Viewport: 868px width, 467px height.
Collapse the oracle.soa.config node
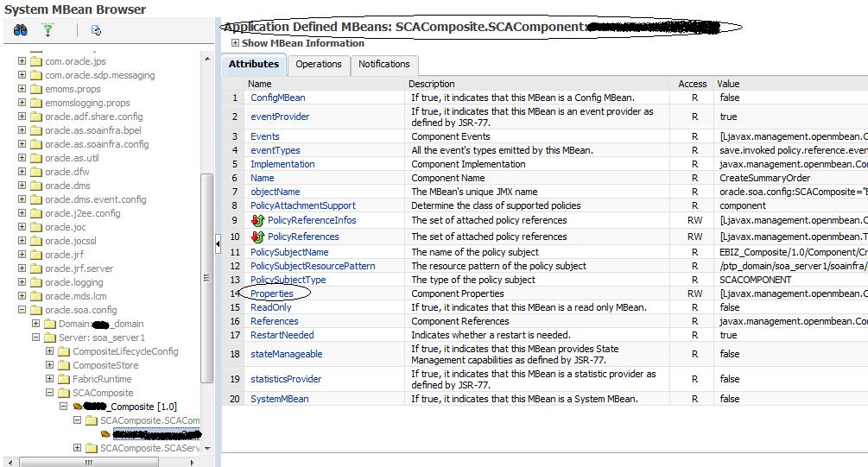pyautogui.click(x=22, y=309)
